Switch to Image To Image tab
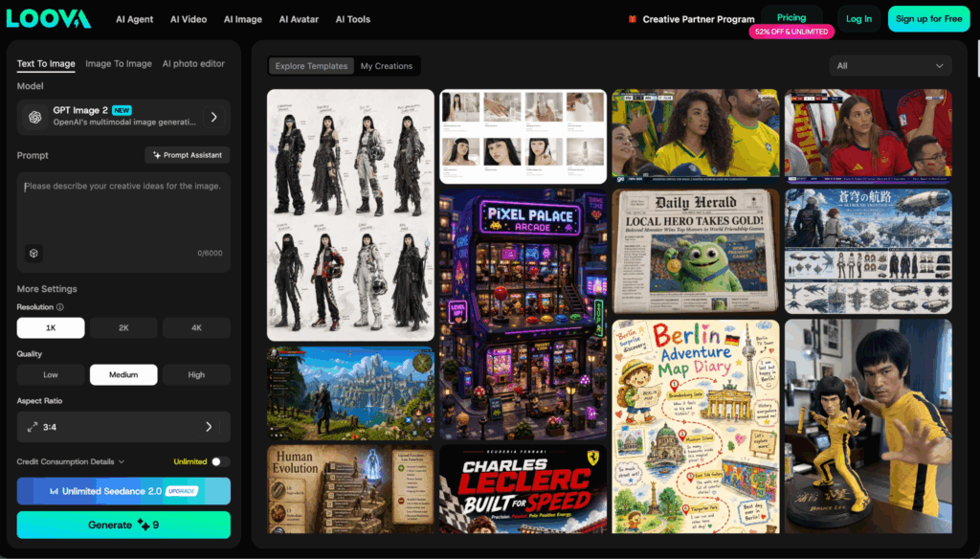 click(118, 64)
